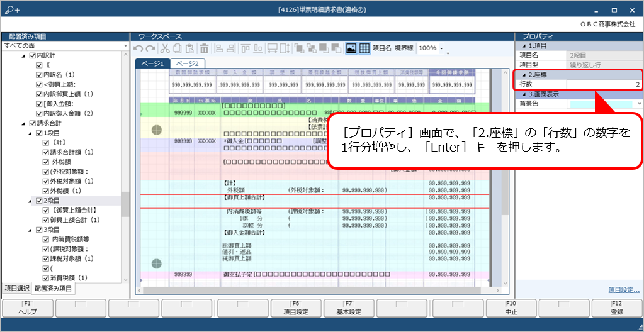Image resolution: width=644 pixels, height=332 pixels.
Task: Click the toolbar overflow options arrow
Action: 448,53
